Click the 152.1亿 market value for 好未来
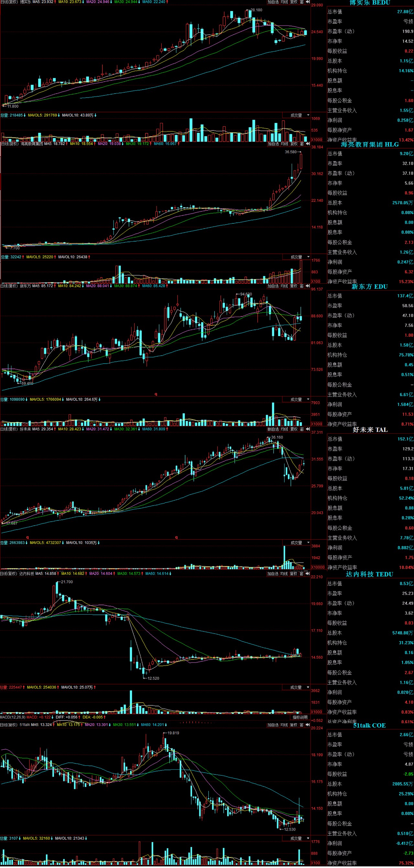 [405, 439]
